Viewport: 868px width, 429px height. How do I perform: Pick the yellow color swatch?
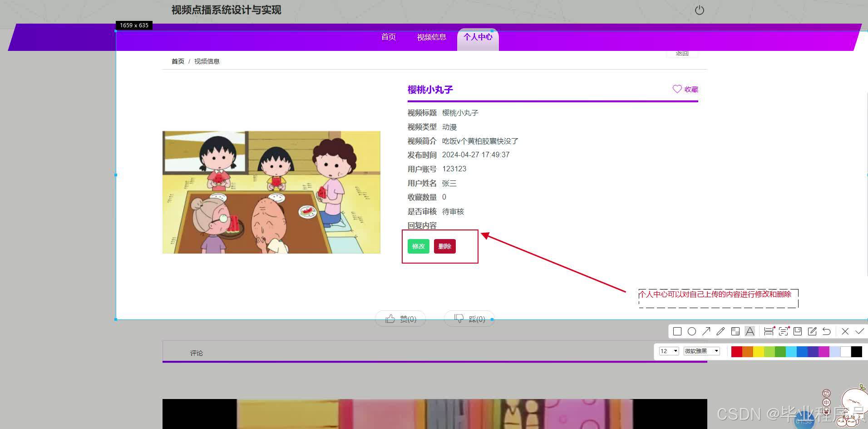tap(759, 351)
